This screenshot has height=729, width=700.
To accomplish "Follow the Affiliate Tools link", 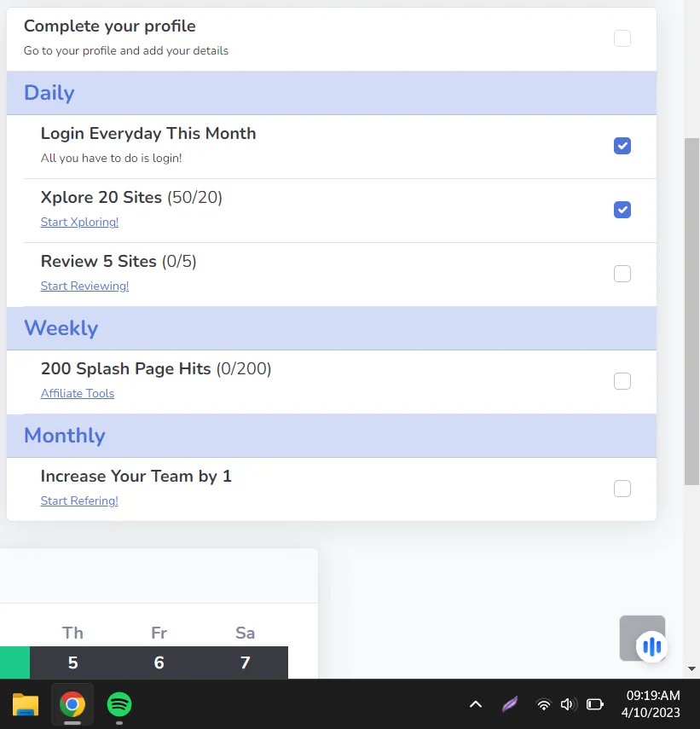I will [78, 394].
